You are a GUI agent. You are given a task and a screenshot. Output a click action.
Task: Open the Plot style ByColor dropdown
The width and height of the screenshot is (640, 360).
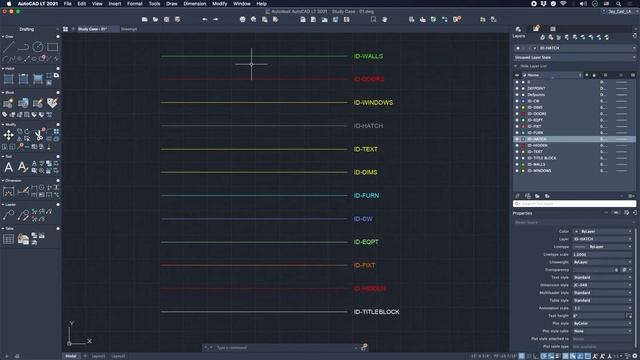(x=602, y=323)
